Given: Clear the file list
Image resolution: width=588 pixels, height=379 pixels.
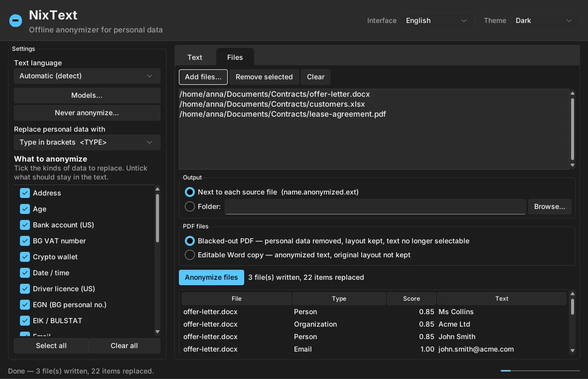Looking at the screenshot, I should click(x=315, y=77).
